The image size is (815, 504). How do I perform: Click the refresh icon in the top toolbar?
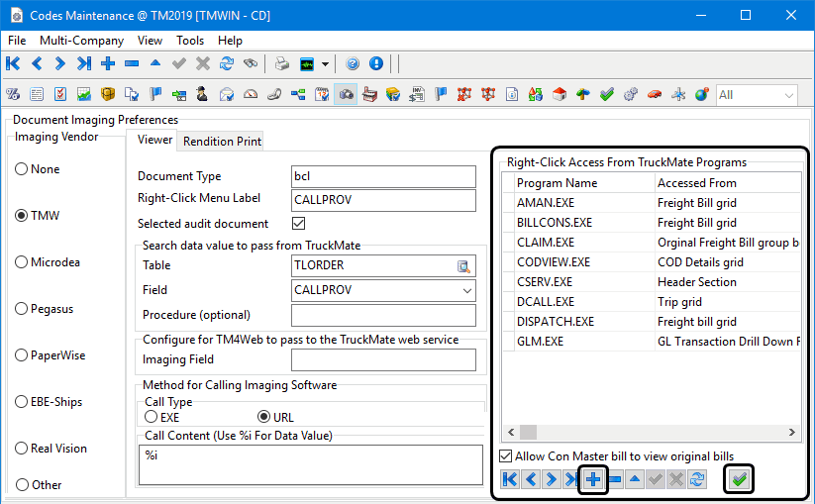(x=227, y=63)
